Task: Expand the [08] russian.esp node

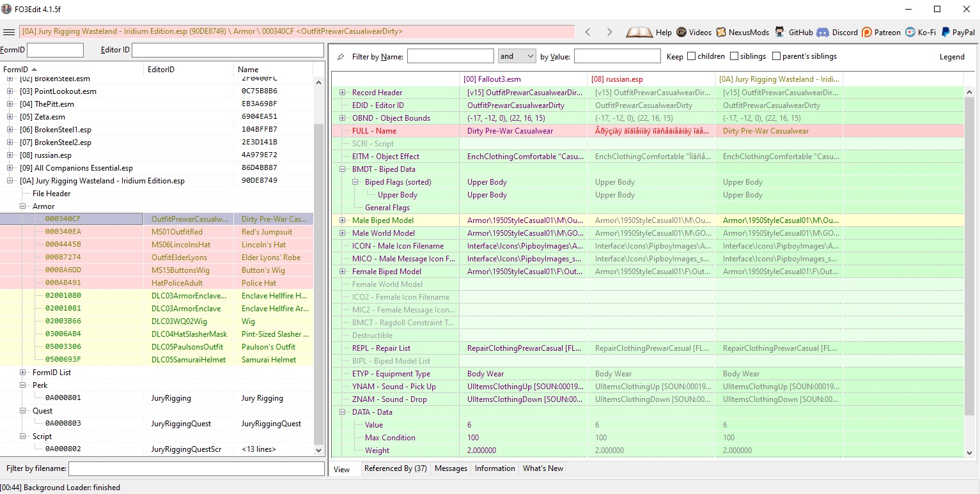Action: [10, 155]
